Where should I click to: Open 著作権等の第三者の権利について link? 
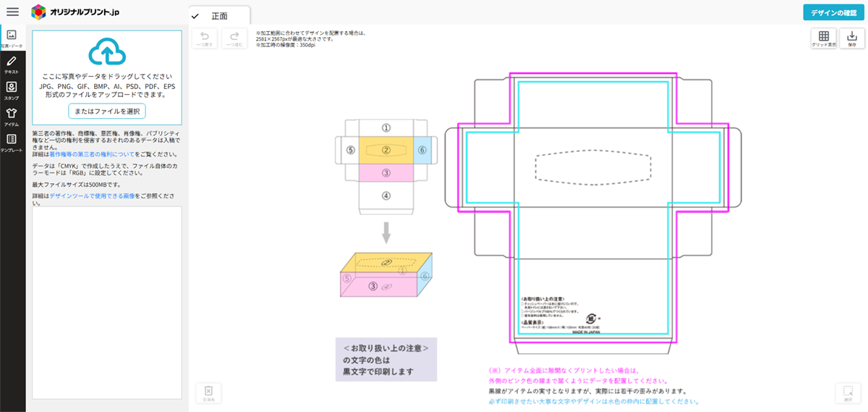tap(90, 154)
